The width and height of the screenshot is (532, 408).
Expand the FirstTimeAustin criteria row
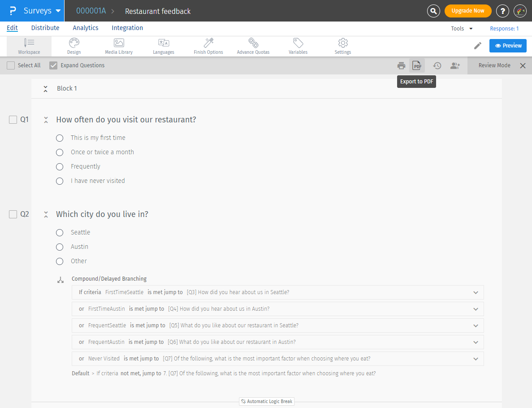pyautogui.click(x=476, y=309)
